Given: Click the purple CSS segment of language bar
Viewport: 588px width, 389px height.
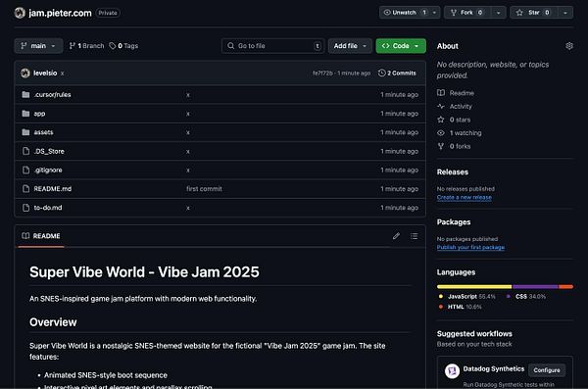Looking at the screenshot, I should [535, 286].
